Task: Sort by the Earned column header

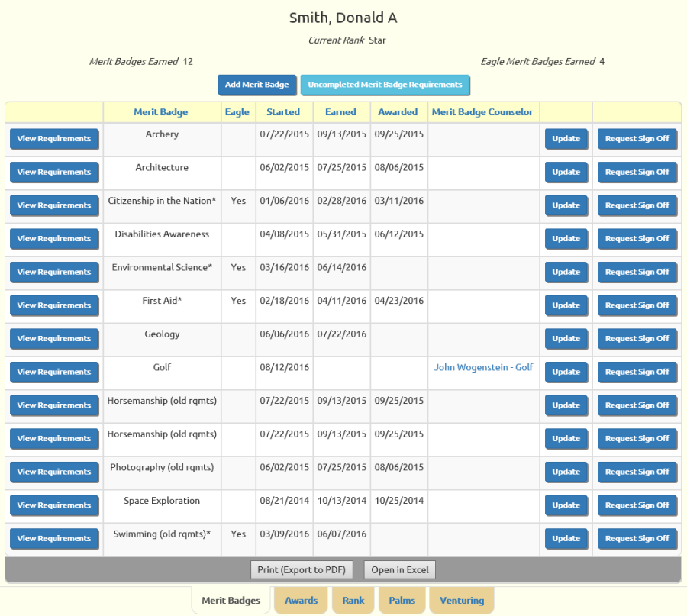Action: pyautogui.click(x=340, y=112)
